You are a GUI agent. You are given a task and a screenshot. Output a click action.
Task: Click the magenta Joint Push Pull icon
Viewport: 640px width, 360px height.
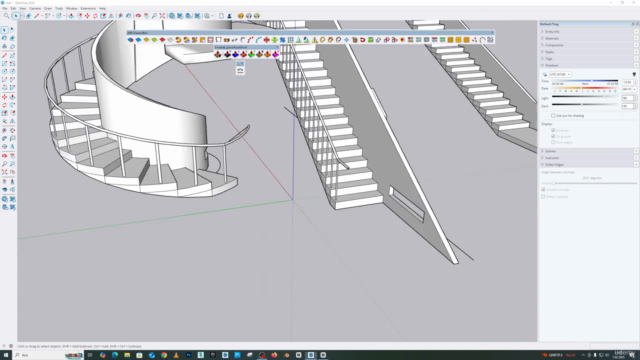tap(276, 54)
